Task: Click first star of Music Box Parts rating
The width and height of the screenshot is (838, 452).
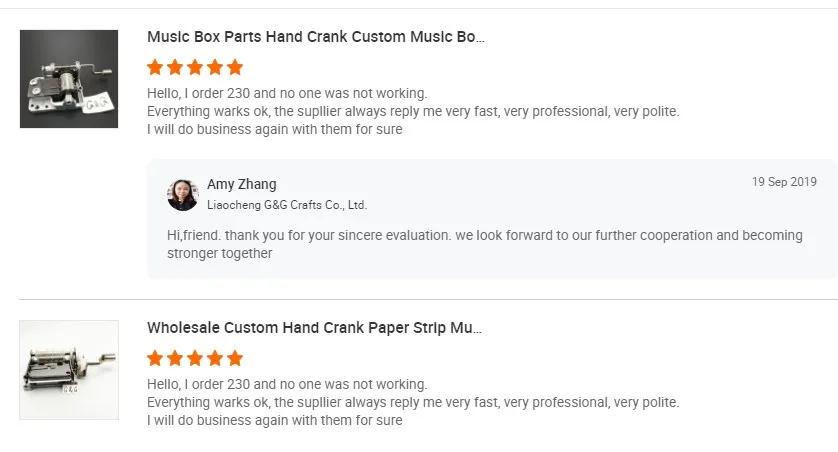Action: [155, 68]
